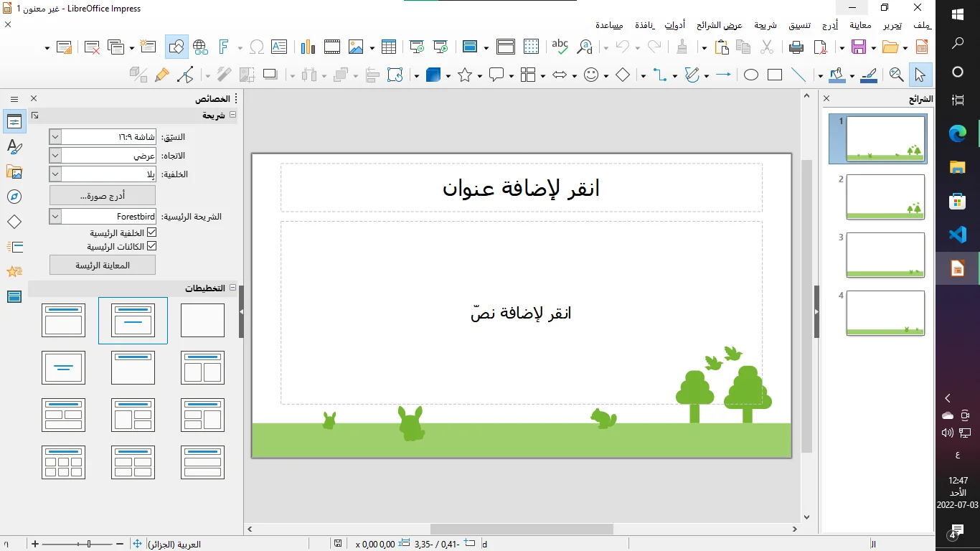Open the النسق format dropdown
980x551 pixels.
point(55,136)
